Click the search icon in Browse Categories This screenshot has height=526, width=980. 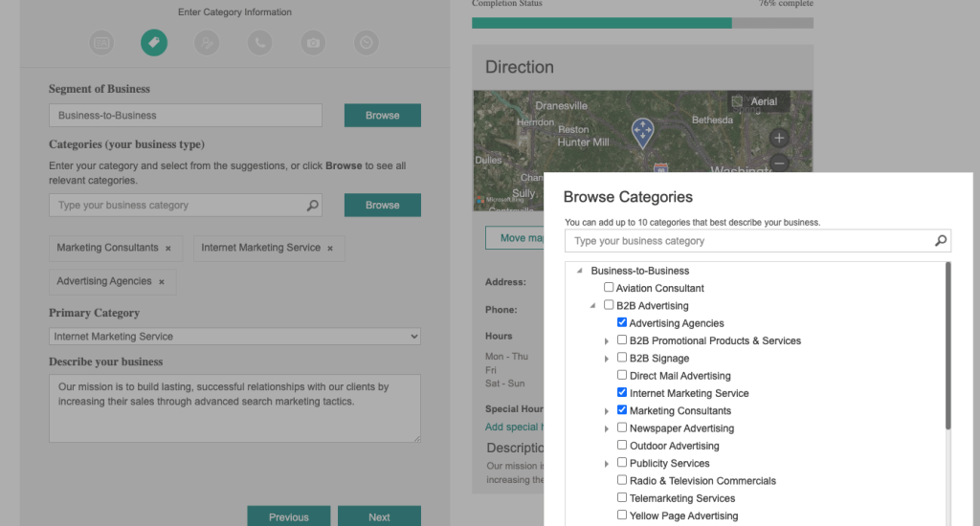click(x=941, y=241)
